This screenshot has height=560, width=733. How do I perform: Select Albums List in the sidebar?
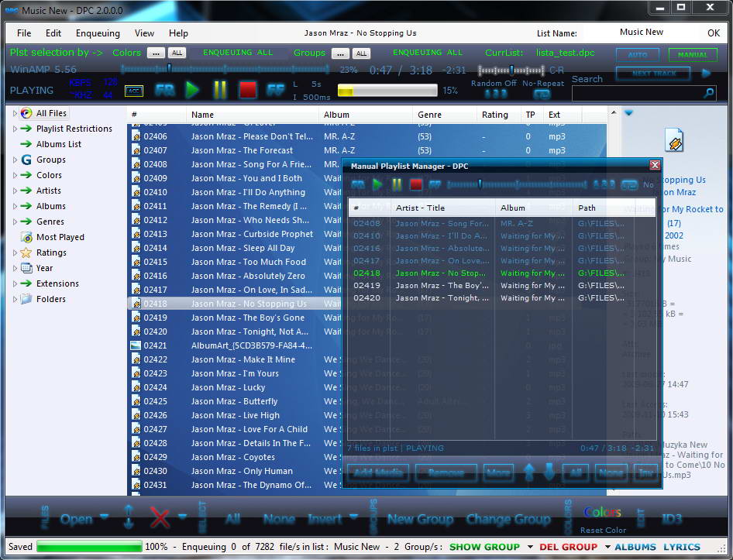coord(59,144)
